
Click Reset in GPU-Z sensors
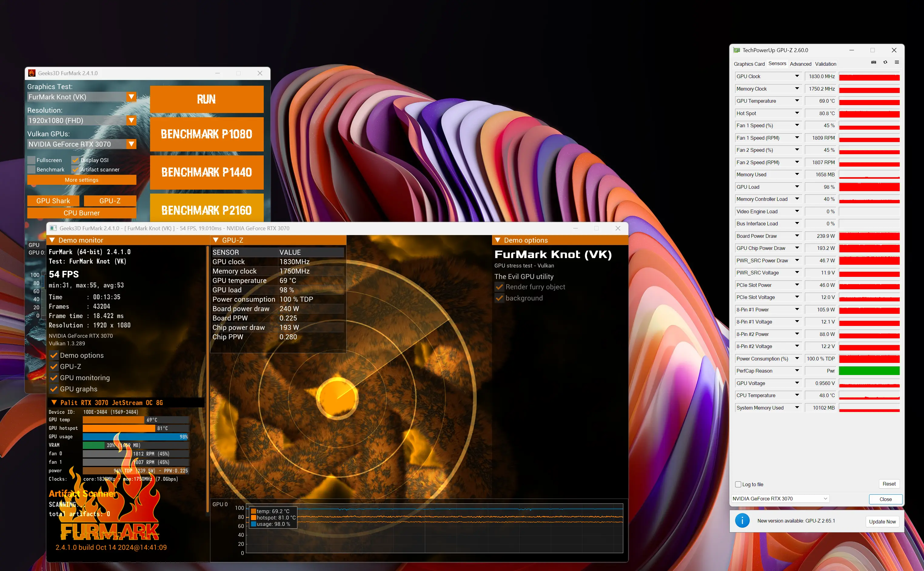click(x=889, y=484)
